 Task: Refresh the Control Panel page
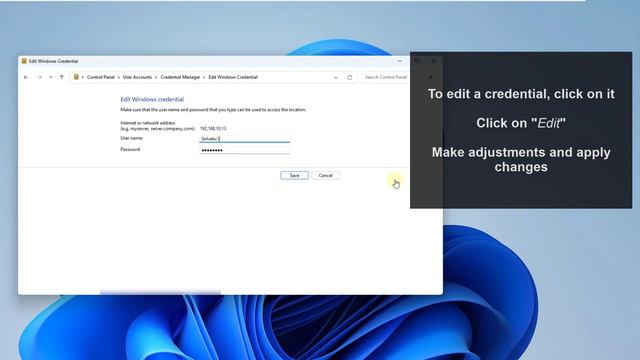(350, 77)
